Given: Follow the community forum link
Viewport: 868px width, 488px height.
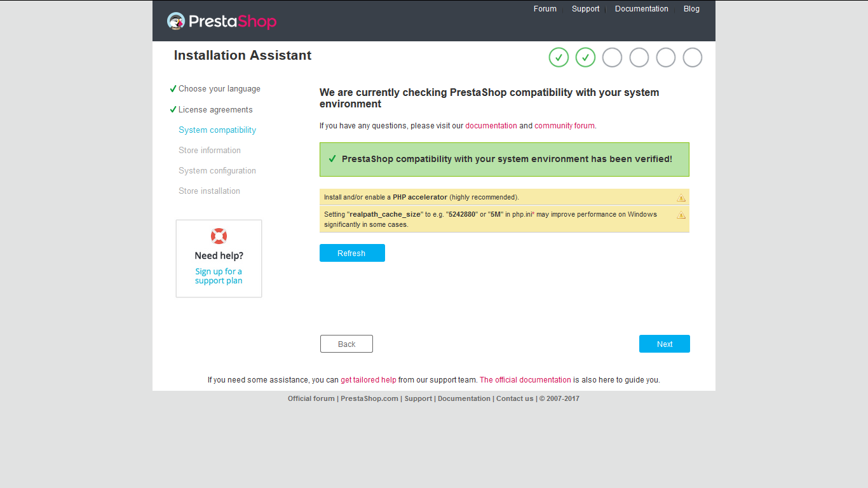Looking at the screenshot, I should [x=564, y=126].
